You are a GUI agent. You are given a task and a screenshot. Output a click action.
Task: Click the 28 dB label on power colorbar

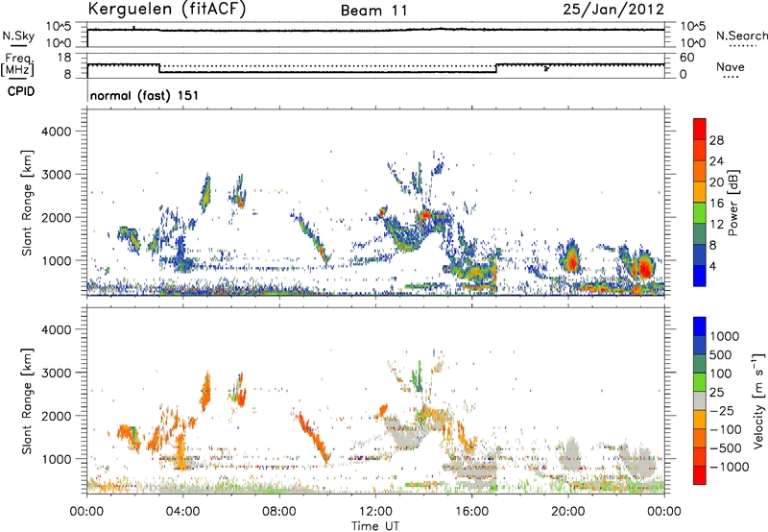point(716,140)
